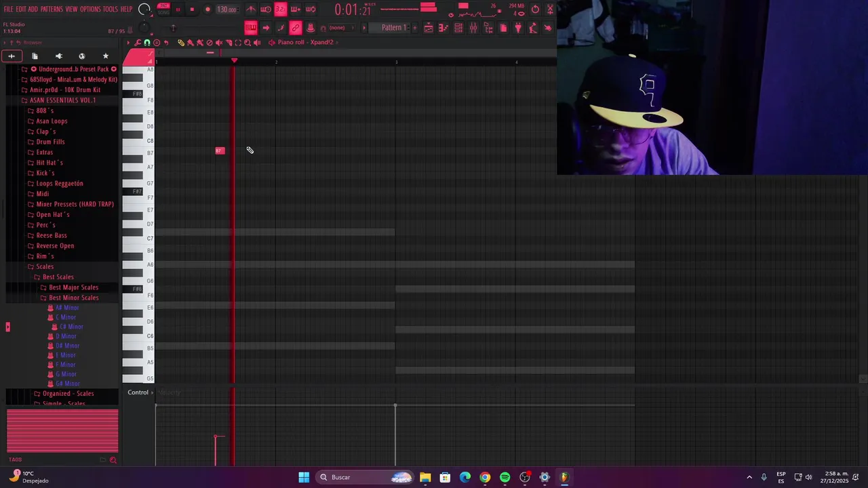Select the Draw pencil tool in piano roll
This screenshot has width=868, height=488.
pos(181,43)
